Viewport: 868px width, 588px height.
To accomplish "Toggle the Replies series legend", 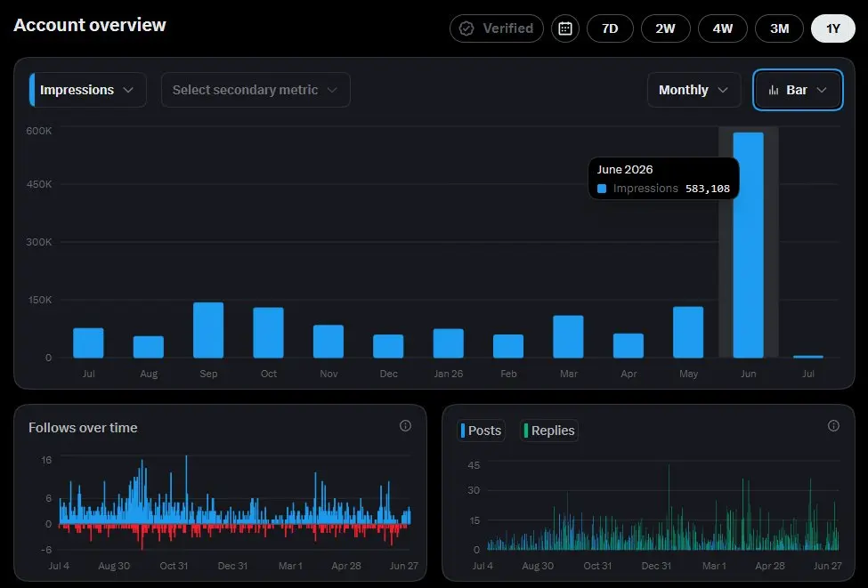I will point(549,431).
